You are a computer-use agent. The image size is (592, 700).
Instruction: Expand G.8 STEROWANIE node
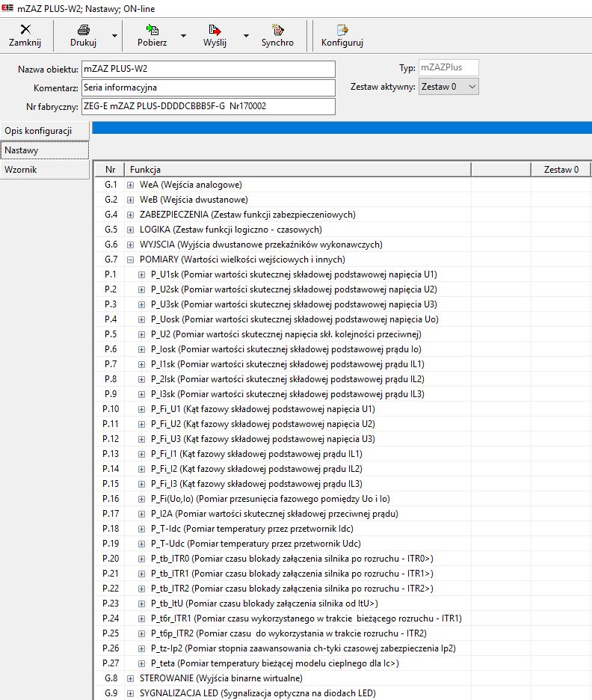[130, 678]
